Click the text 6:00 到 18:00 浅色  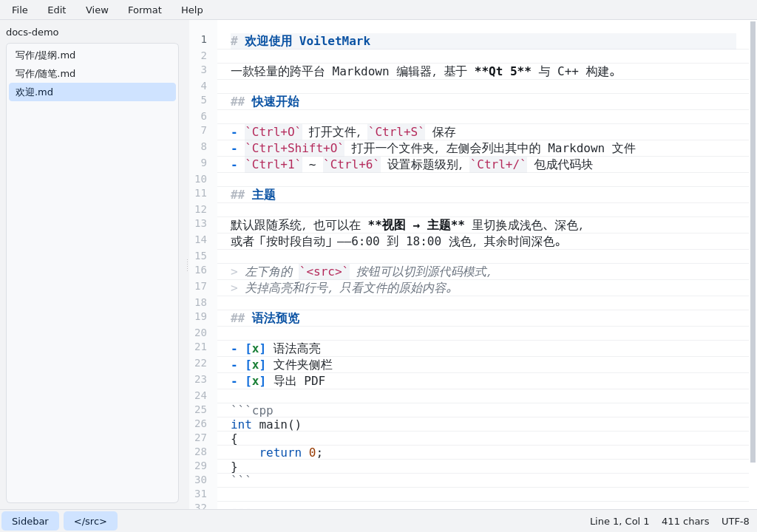[412, 242]
